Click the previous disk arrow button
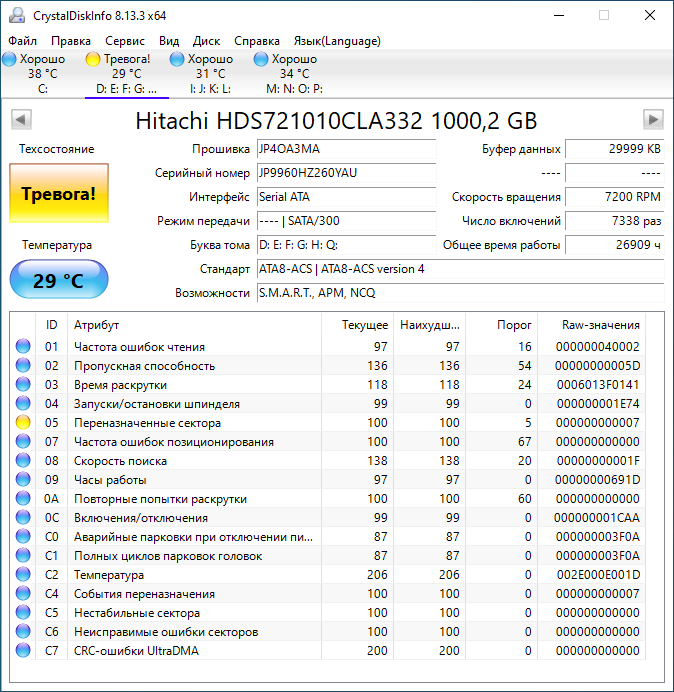Image resolution: width=674 pixels, height=692 pixels. 20,120
